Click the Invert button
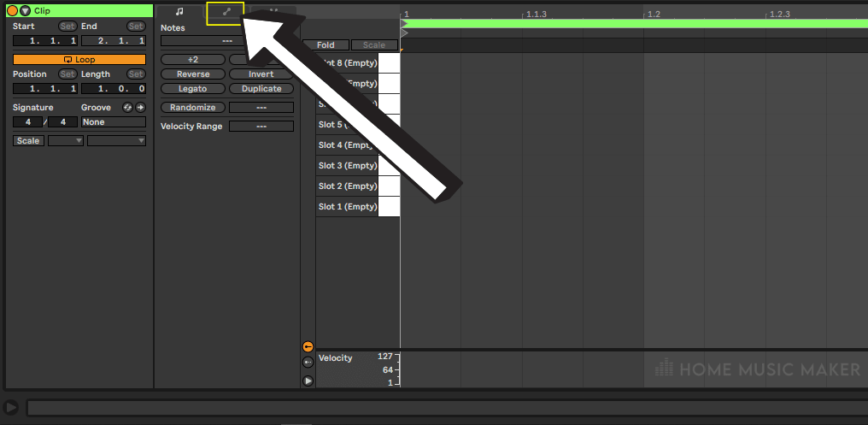This screenshot has height=425, width=868. coord(261,74)
